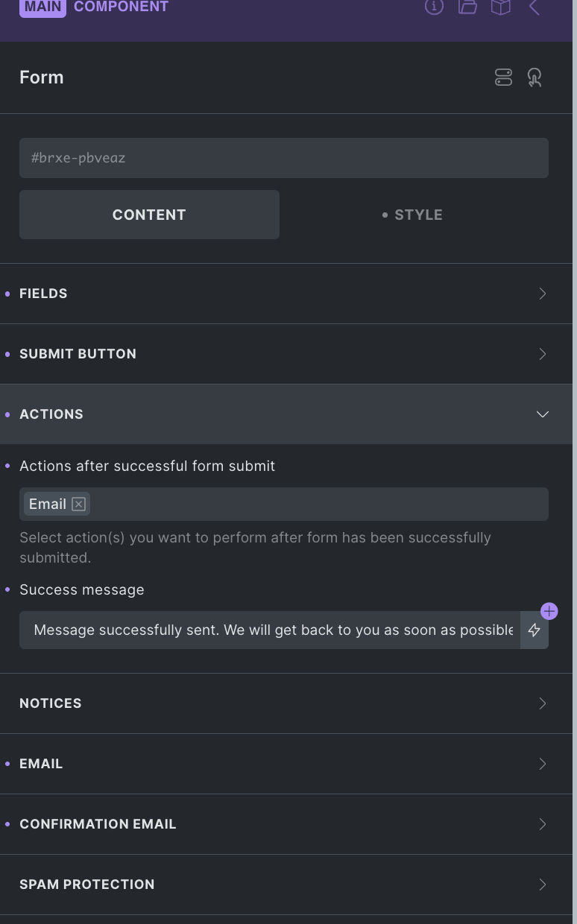The height and width of the screenshot is (924, 577).
Task: Expand the SUBMIT BUTTON section
Action: click(x=286, y=354)
